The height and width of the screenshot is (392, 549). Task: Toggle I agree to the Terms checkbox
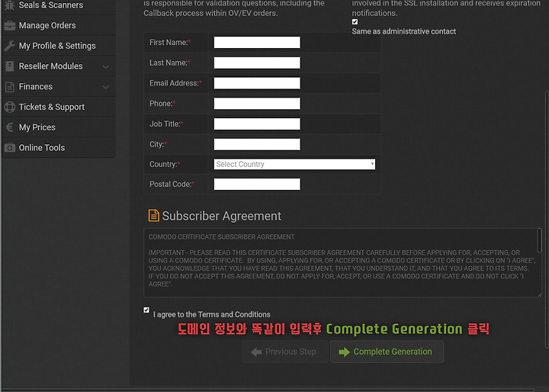point(146,310)
